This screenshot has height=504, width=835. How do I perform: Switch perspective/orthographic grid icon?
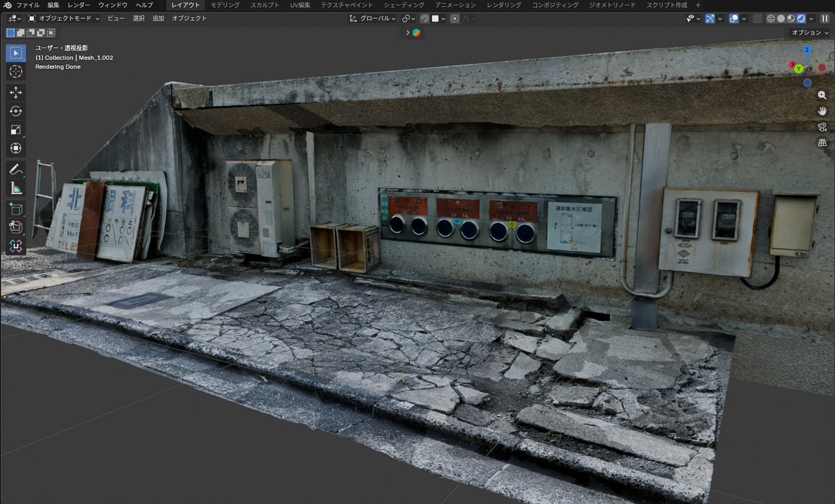click(x=822, y=143)
